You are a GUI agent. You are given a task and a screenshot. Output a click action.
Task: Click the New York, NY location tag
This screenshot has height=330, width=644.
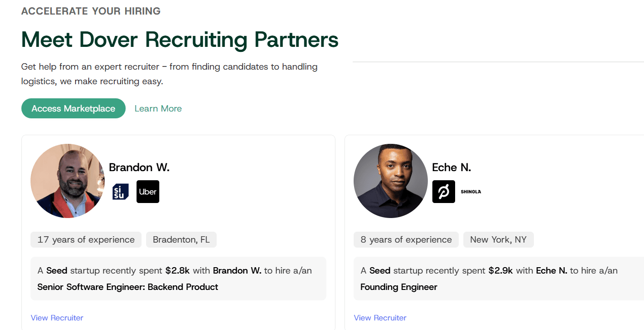point(498,240)
